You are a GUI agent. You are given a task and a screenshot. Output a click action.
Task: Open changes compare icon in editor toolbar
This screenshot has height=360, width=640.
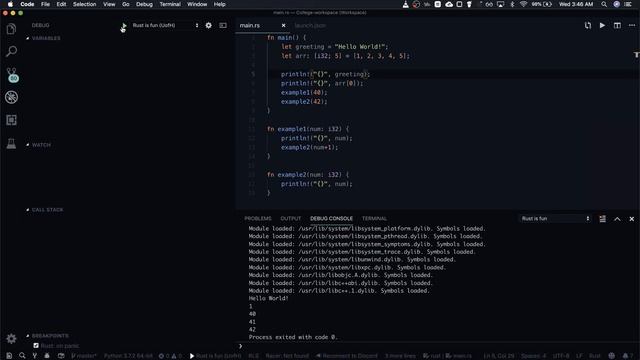coord(588,25)
